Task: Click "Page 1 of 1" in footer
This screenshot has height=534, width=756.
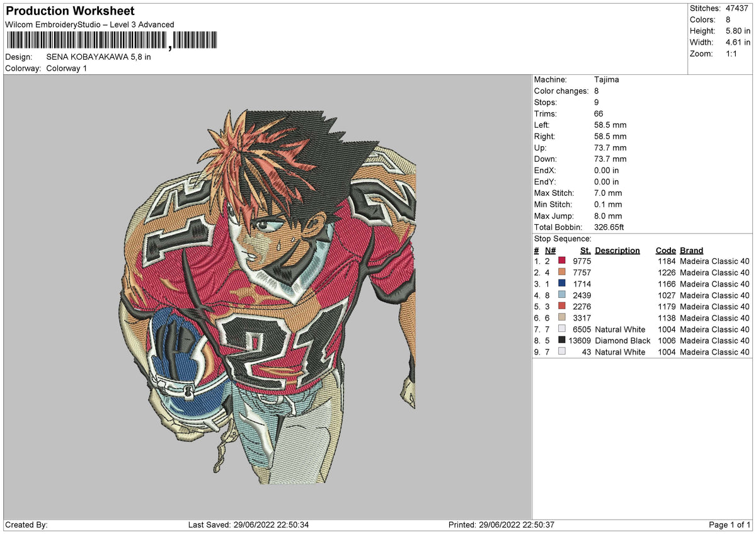Action: tap(730, 525)
